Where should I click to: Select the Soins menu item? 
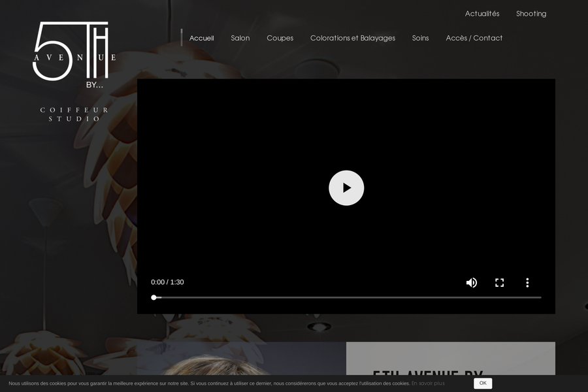click(420, 38)
